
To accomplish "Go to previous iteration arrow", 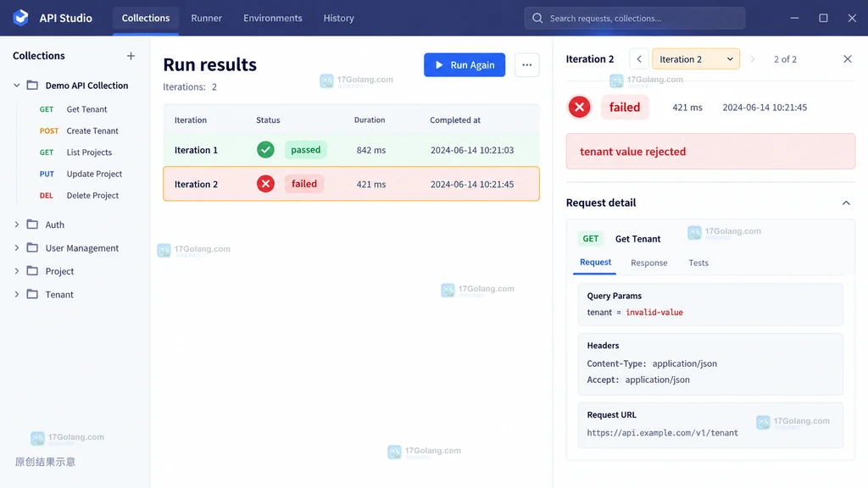I will (x=639, y=59).
